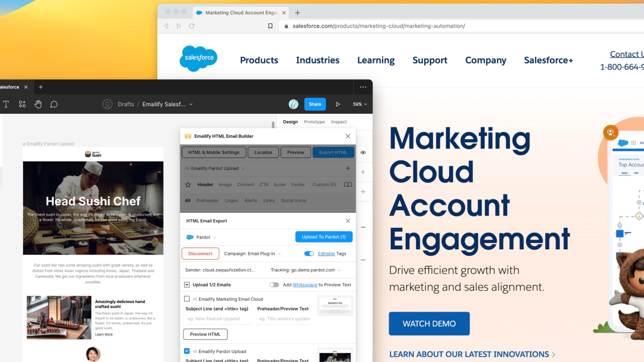
Task: Open the Resources tool in Figma toolbar
Action: [22, 104]
